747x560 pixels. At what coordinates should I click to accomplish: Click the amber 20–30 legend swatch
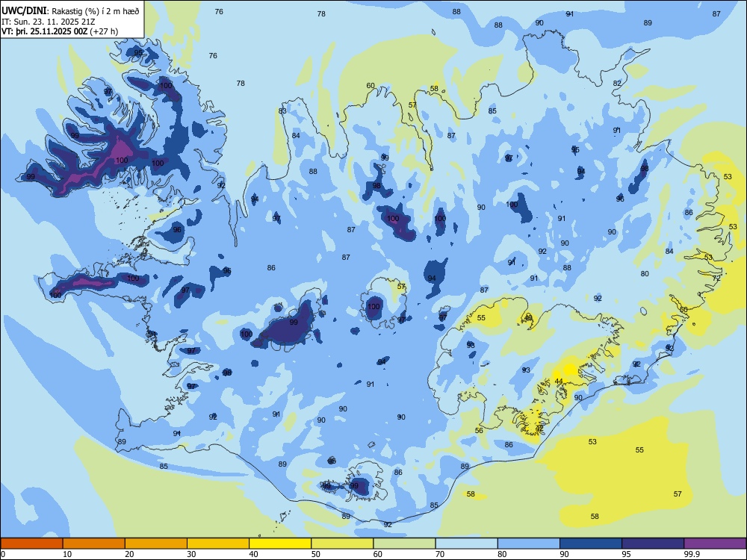(x=156, y=544)
